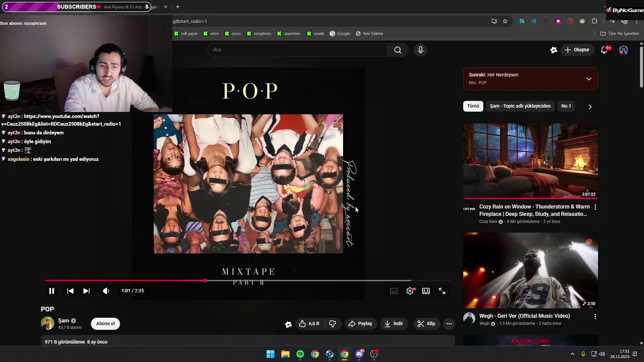644x362 pixels.
Task: Select the Şam - Topic adlı yükleyiciden chip
Action: (520, 106)
